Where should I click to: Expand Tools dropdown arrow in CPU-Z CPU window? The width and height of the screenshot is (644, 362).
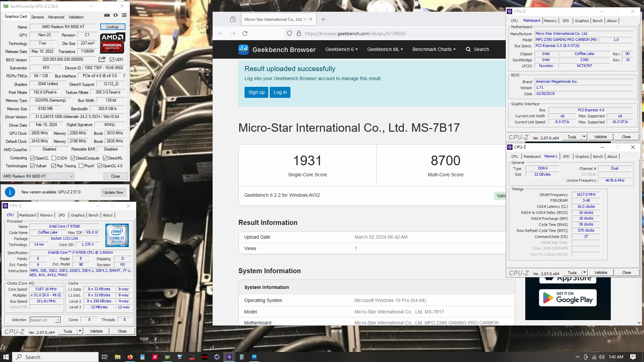80,331
